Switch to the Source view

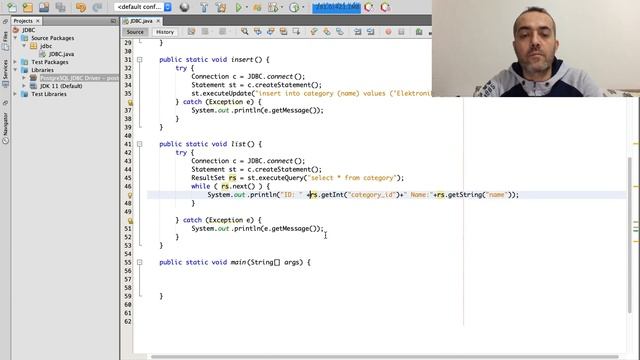pos(135,32)
